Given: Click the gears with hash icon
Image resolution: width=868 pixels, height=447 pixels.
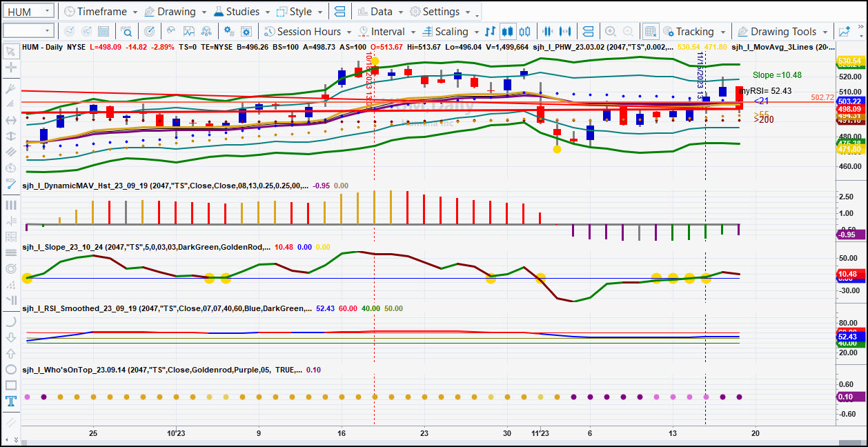Looking at the screenshot, I should pos(228,32).
